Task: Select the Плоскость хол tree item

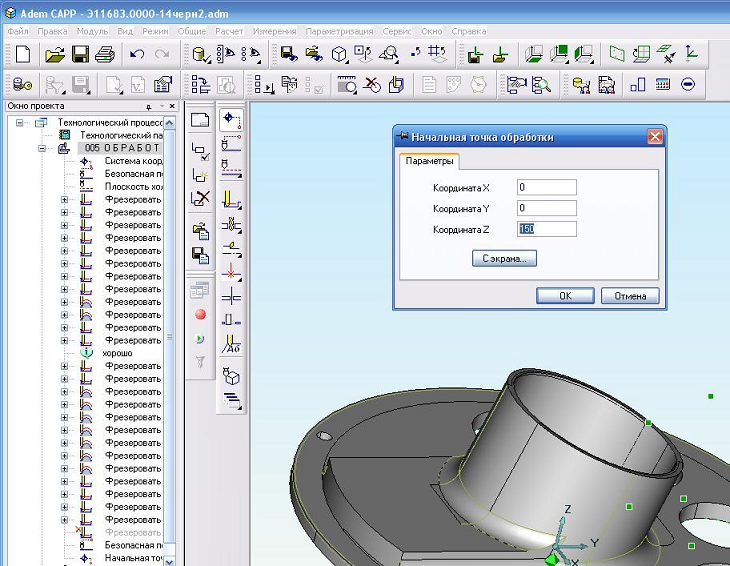Action: pyautogui.click(x=133, y=187)
